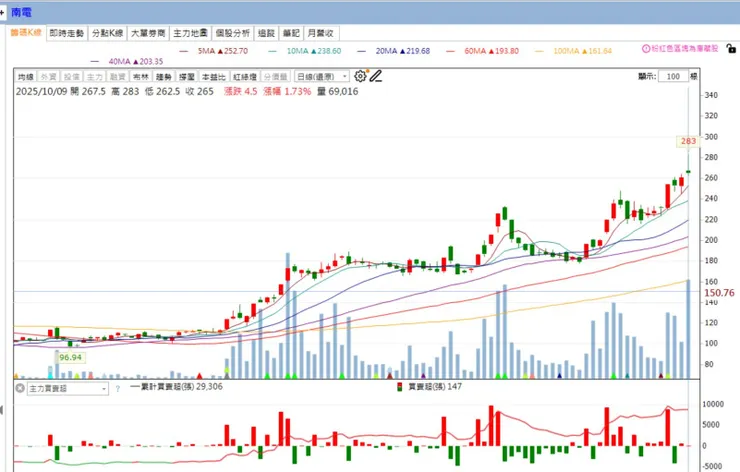Toggle the 紅綠燈 button

[x=245, y=76]
